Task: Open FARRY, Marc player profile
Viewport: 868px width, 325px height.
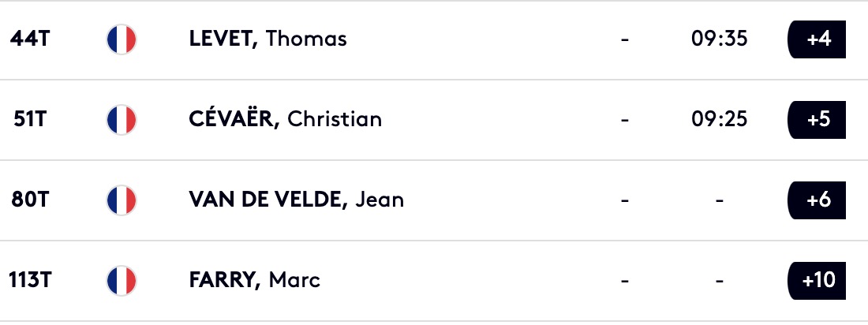Action: tap(255, 280)
